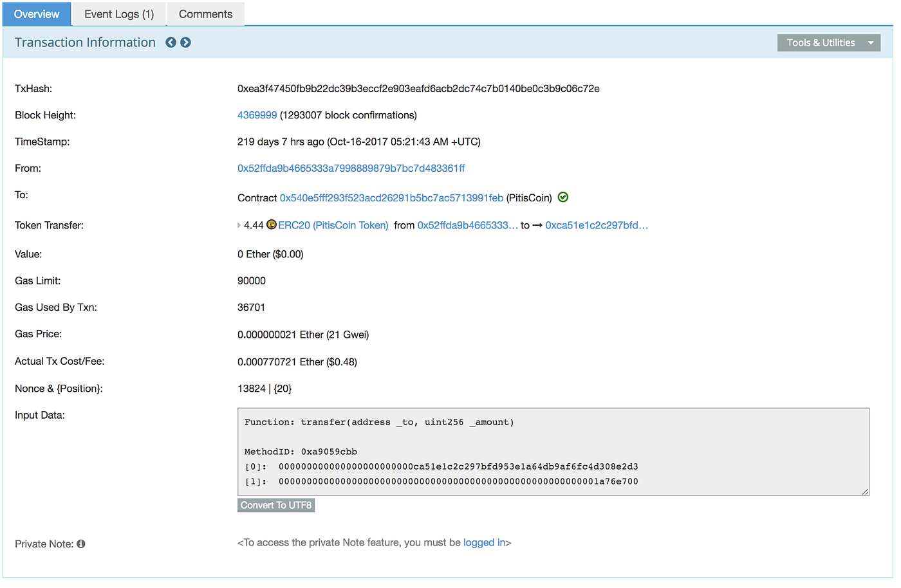Click the Gas Used value 36701

coord(251,308)
